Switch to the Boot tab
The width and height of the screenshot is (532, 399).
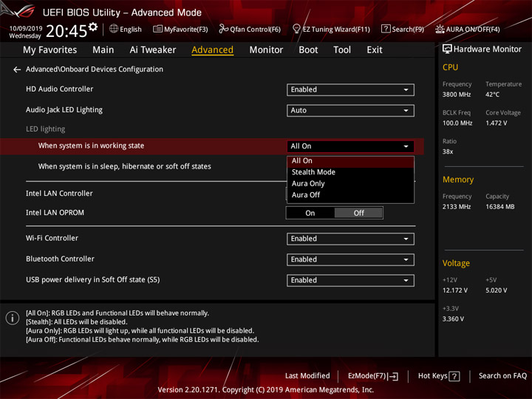pos(308,50)
